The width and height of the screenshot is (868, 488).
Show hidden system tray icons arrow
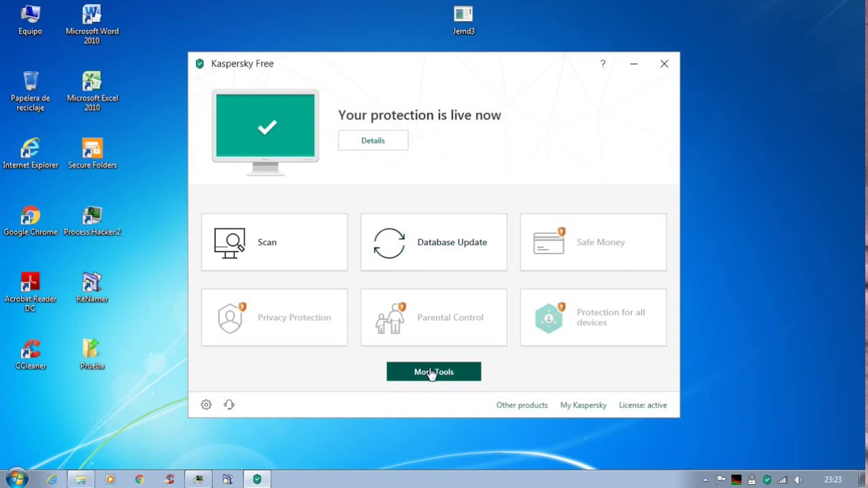pyautogui.click(x=705, y=480)
